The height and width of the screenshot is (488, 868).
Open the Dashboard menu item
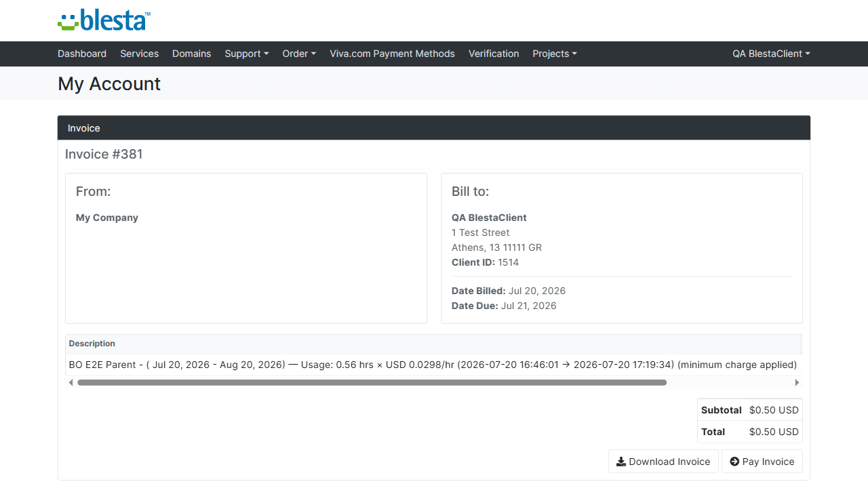pyautogui.click(x=82, y=54)
